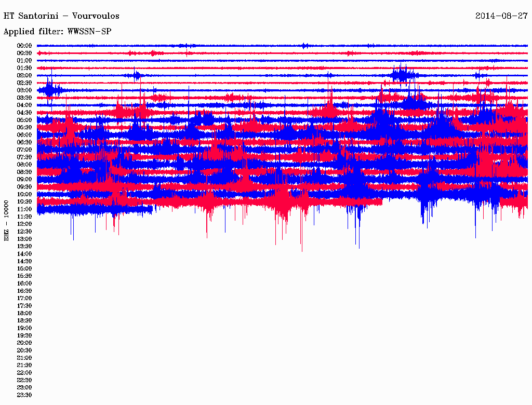Click the 01:00 time label
The width and height of the screenshot is (532, 405).
coord(24,60)
